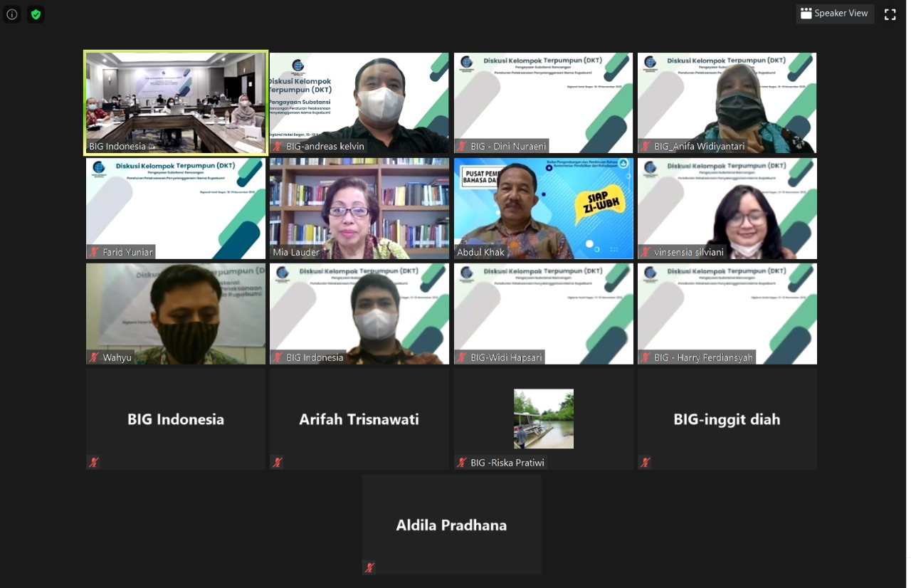
Task: Click the BIG - Harry Ferdiansyah name label
Action: 702,357
